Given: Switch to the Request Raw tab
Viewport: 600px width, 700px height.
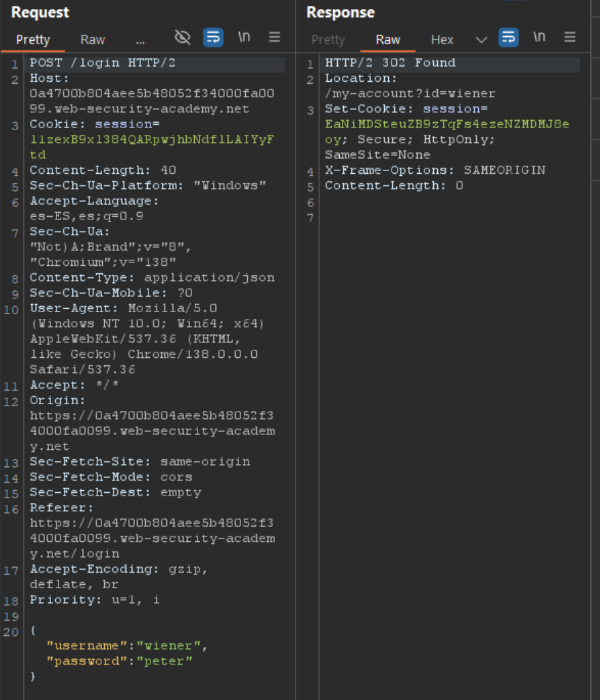Looking at the screenshot, I should [x=93, y=40].
